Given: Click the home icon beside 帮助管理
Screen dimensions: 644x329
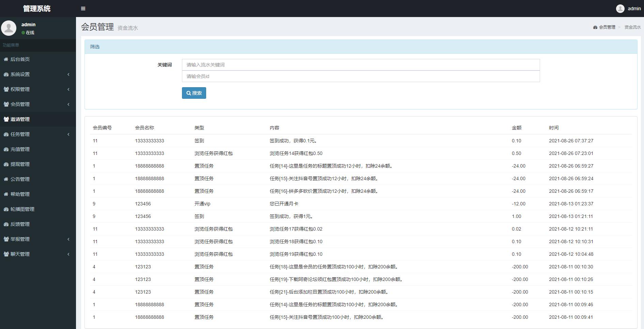Looking at the screenshot, I should [6, 194].
